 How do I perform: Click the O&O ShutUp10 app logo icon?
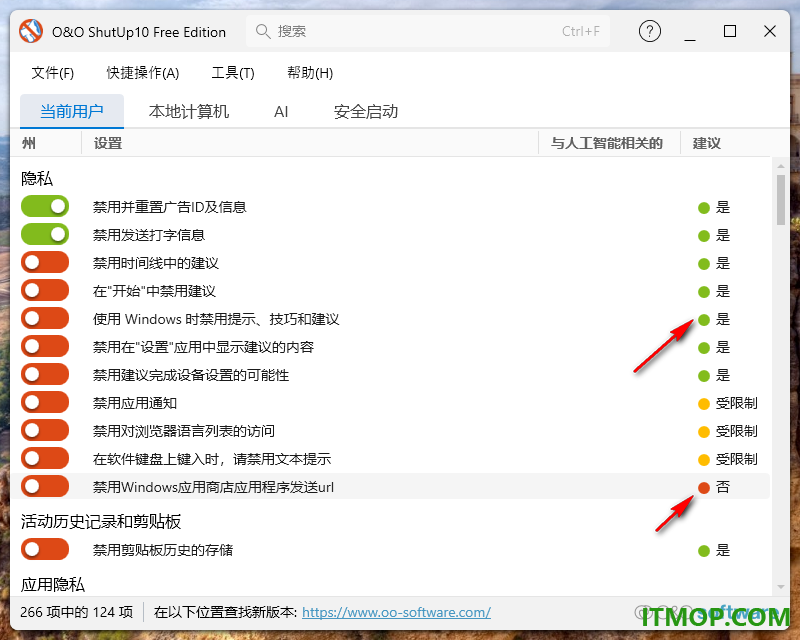31,31
